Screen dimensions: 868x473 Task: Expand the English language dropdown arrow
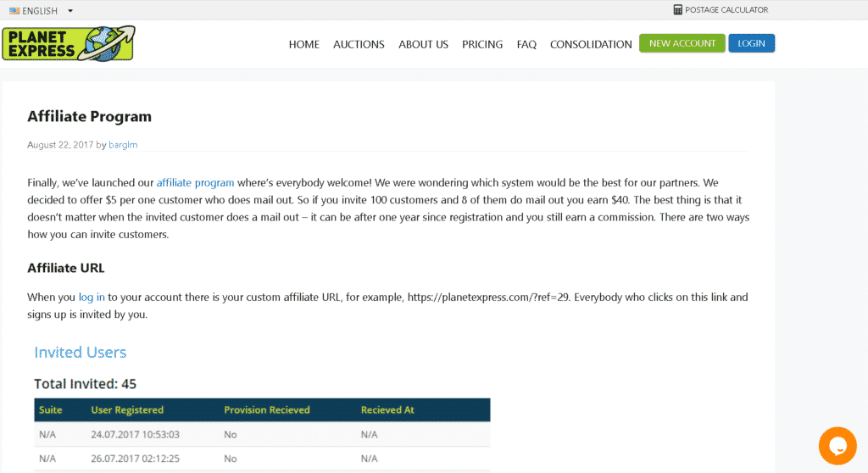[70, 10]
